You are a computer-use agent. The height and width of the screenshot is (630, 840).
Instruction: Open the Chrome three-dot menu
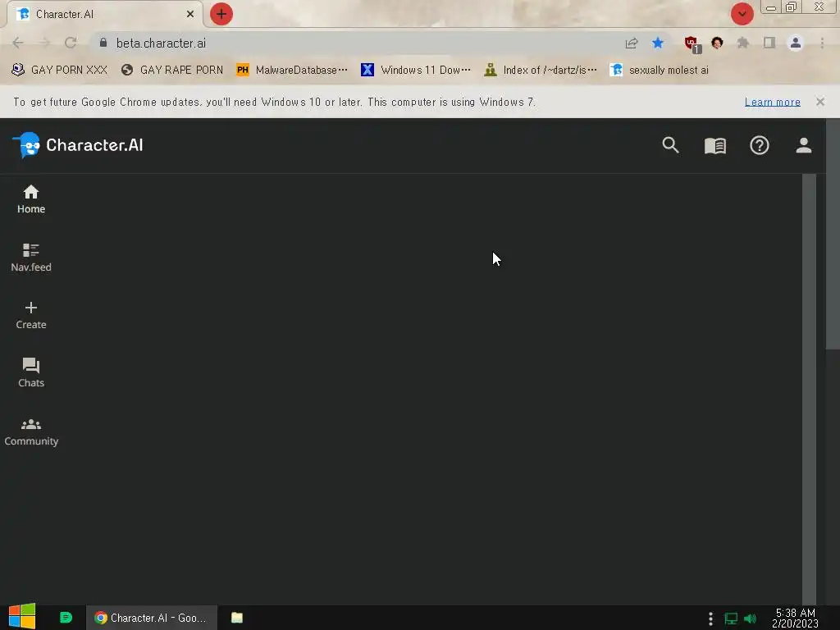point(822,43)
